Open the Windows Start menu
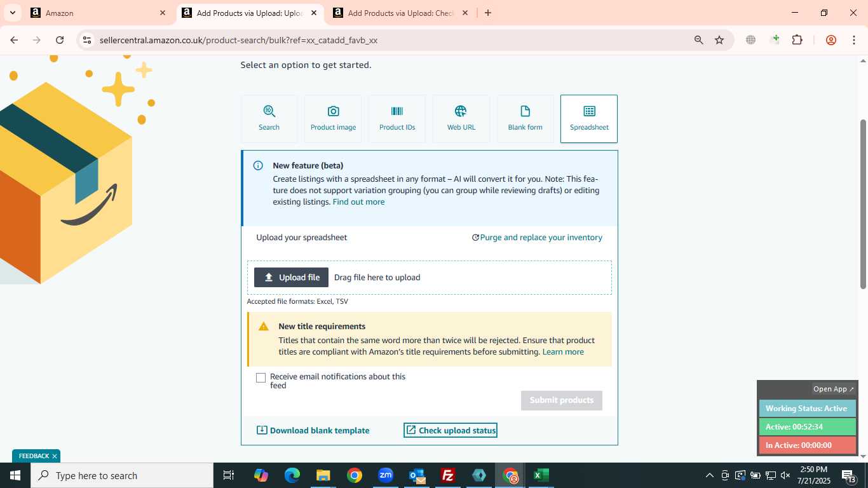This screenshot has width=868, height=488. pyautogui.click(x=15, y=475)
